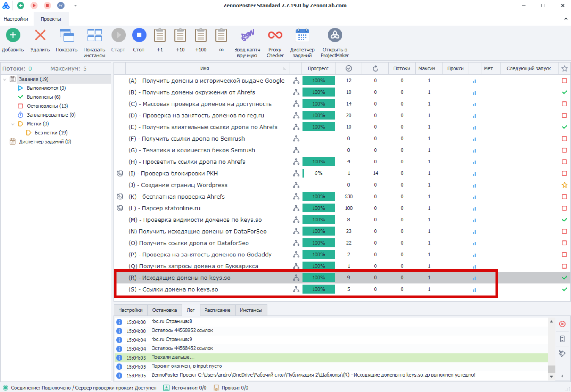The image size is (571, 392).
Task: Collapse the Метки (0) tree node
Action: (x=13, y=124)
